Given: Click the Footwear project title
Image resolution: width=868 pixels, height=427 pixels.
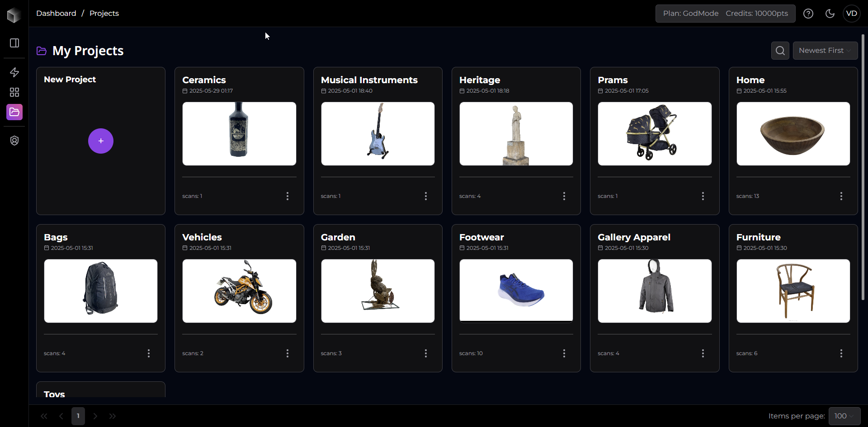Looking at the screenshot, I should 481,237.
